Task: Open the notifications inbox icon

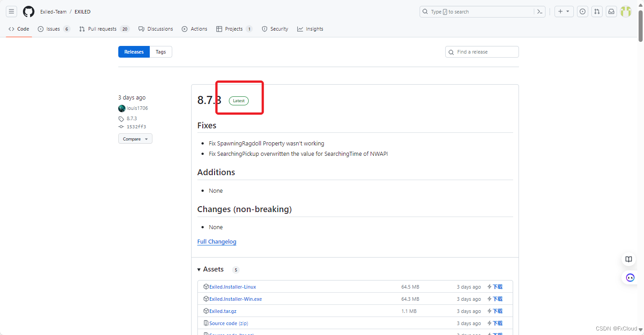Action: (611, 12)
